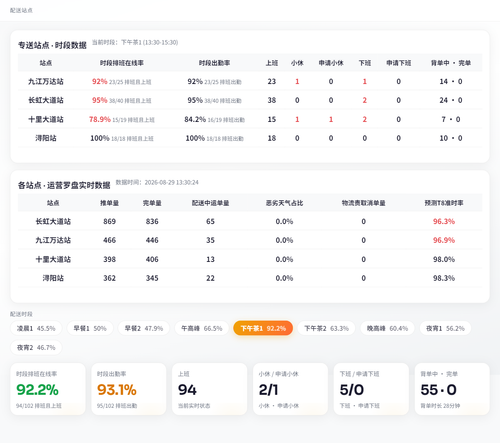Click the 24 · 0 背单中 value
The width and height of the screenshot is (500, 443).
point(451,100)
